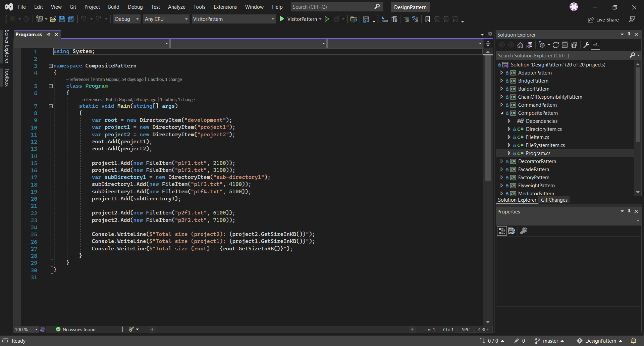Image resolution: width=644 pixels, height=346 pixels.
Task: Toggle Categorized view in Properties panel
Action: [502, 231]
